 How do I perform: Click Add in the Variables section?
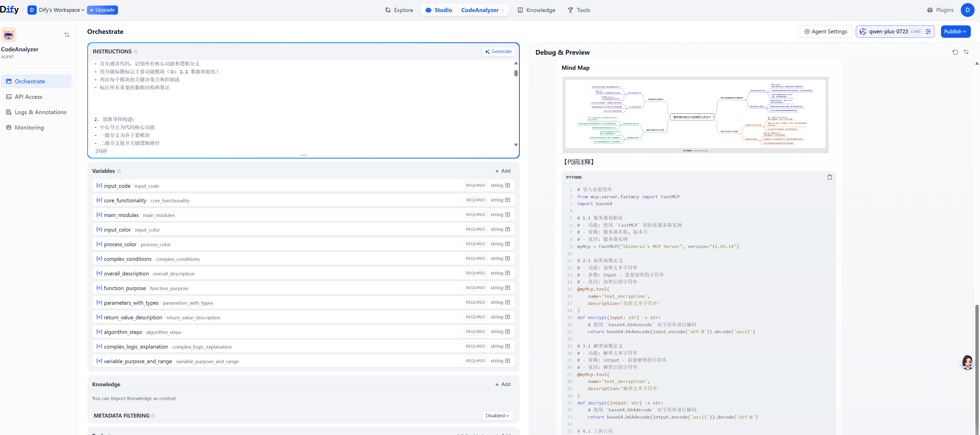click(x=503, y=171)
